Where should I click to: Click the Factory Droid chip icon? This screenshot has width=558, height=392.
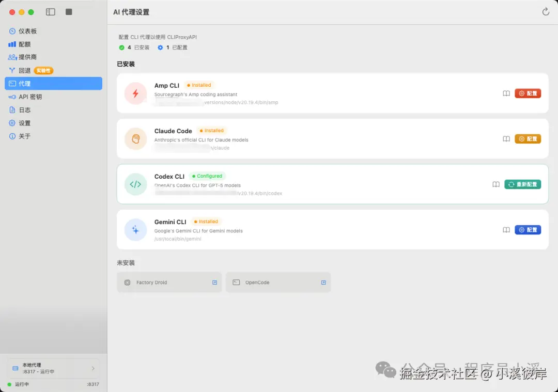[x=128, y=283]
